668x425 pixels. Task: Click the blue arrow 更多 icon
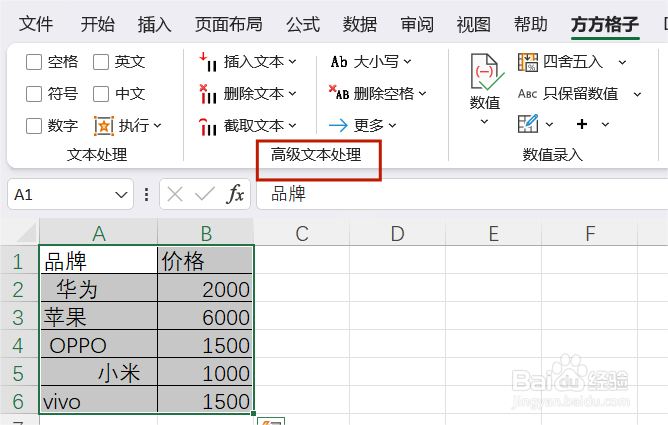[x=338, y=126]
